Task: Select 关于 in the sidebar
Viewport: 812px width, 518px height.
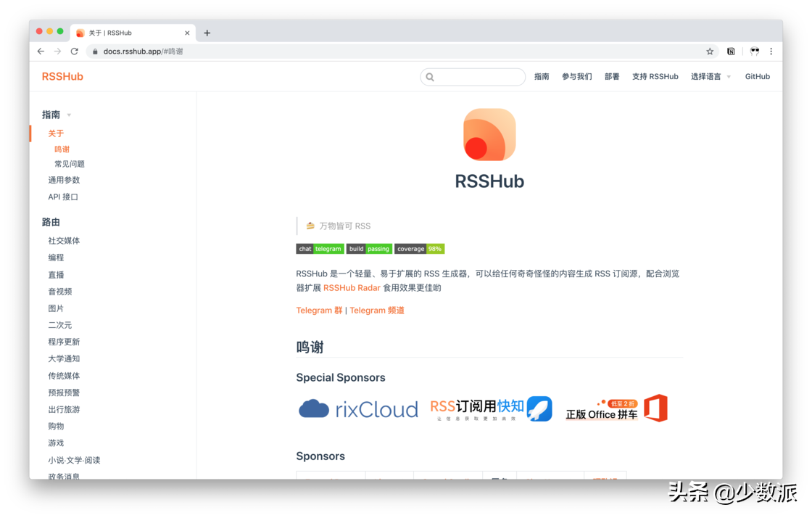Action: pyautogui.click(x=56, y=133)
